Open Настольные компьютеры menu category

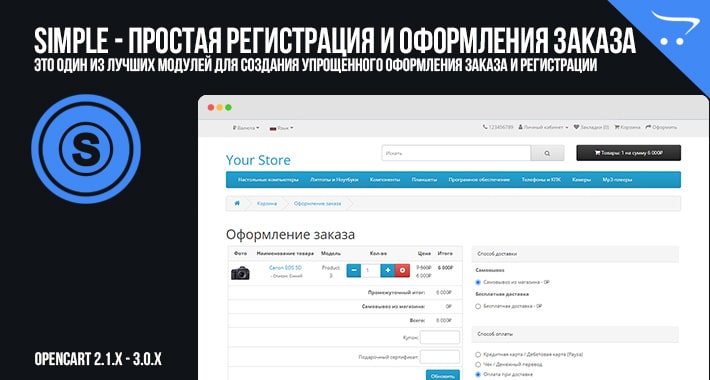pos(268,180)
